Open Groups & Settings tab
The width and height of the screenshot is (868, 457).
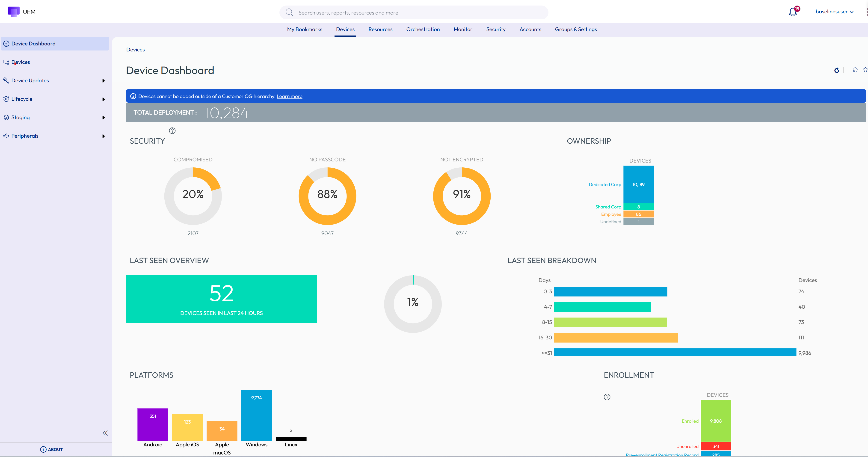pyautogui.click(x=575, y=29)
